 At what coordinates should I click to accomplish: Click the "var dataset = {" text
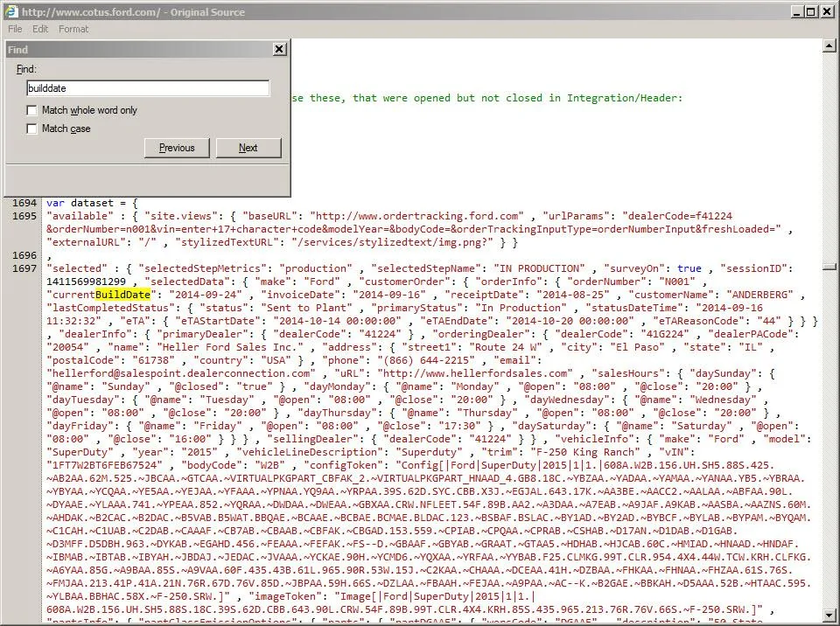coord(92,203)
